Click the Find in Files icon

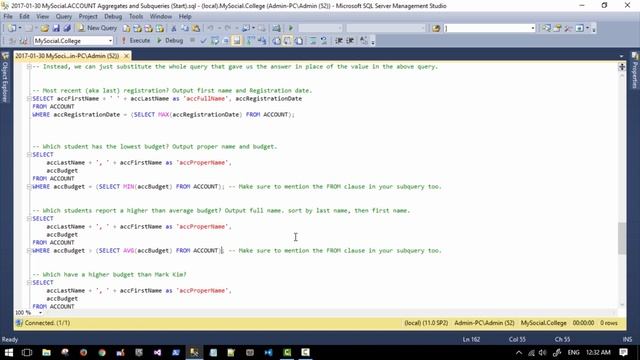click(436, 28)
